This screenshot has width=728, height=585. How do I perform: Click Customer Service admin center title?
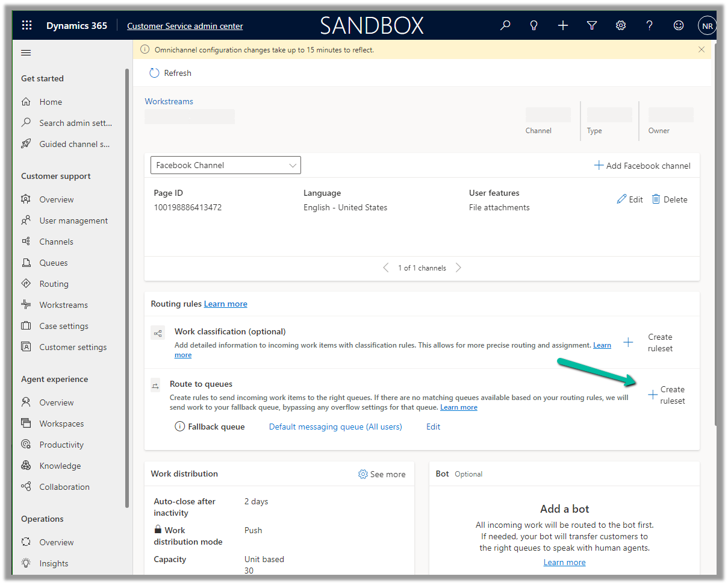(185, 26)
